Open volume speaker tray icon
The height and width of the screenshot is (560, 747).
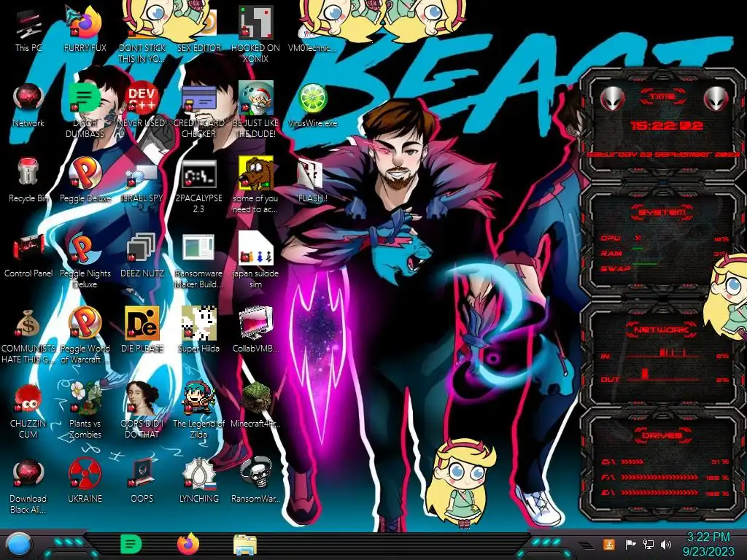pos(666,544)
